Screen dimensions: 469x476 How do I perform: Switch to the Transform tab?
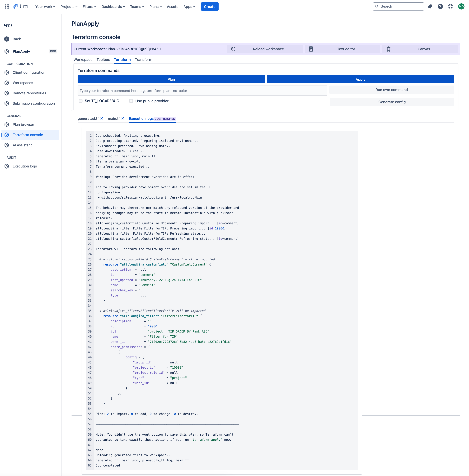[x=143, y=60]
